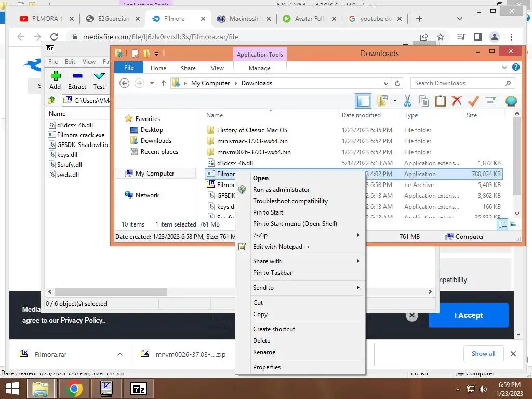Click the folder options icon in Downloads toolbar

tap(382, 101)
